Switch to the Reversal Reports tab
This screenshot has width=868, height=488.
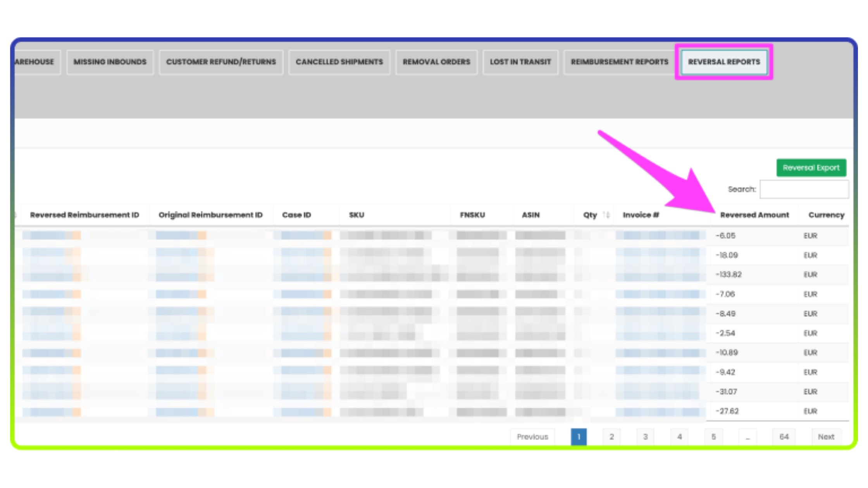click(723, 62)
